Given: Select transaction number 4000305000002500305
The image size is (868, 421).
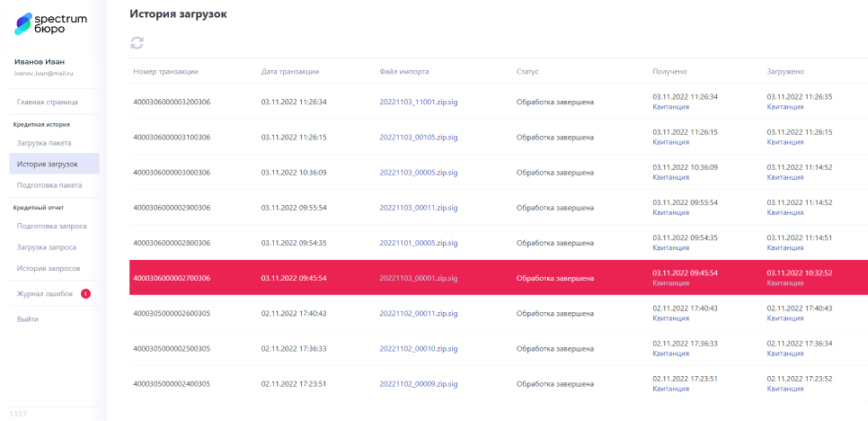Looking at the screenshot, I should tap(172, 348).
